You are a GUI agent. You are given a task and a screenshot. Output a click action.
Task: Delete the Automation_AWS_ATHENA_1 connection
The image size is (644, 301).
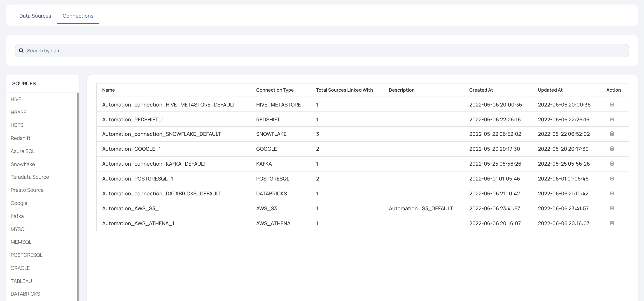tap(611, 223)
